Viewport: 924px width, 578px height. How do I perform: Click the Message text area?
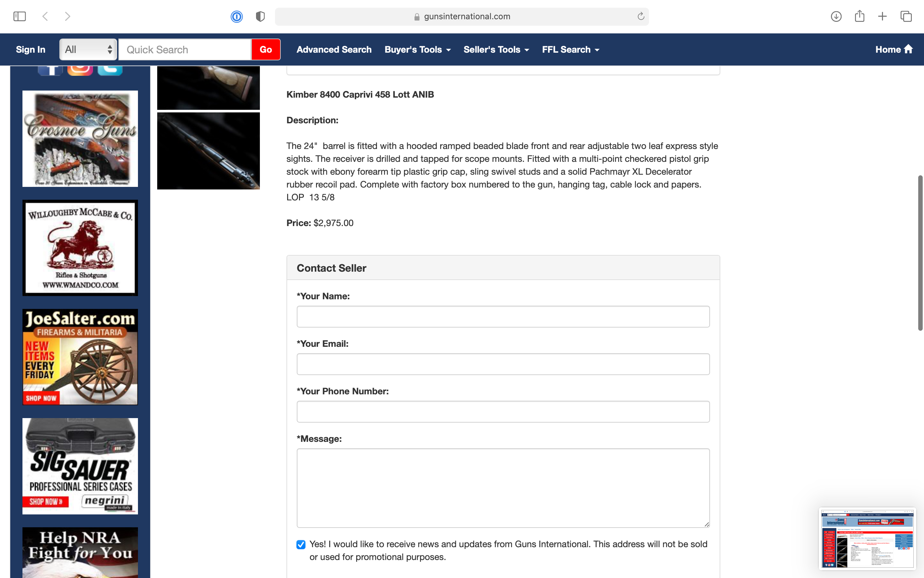pyautogui.click(x=503, y=488)
